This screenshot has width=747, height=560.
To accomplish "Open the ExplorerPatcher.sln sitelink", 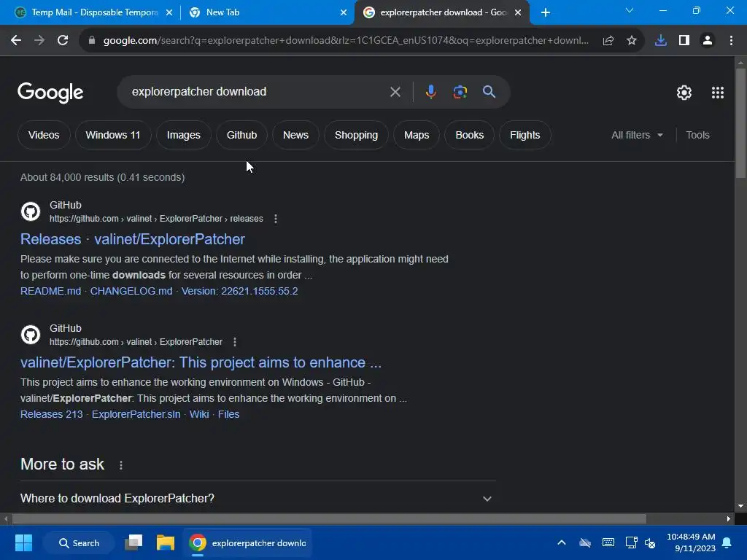I will pyautogui.click(x=136, y=414).
